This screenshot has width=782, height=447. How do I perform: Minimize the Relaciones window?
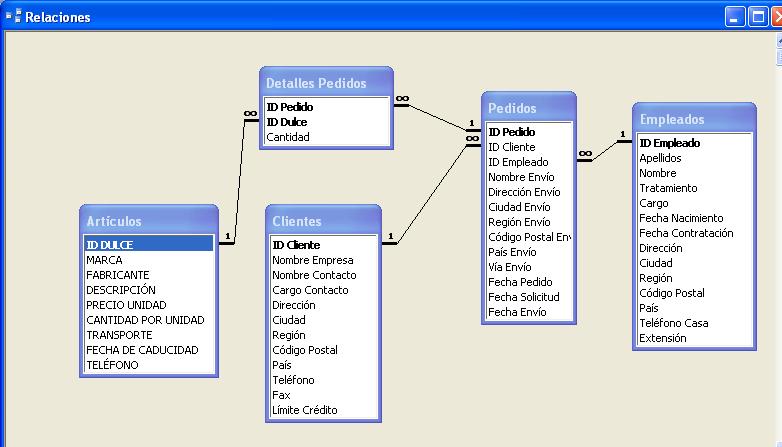(736, 17)
